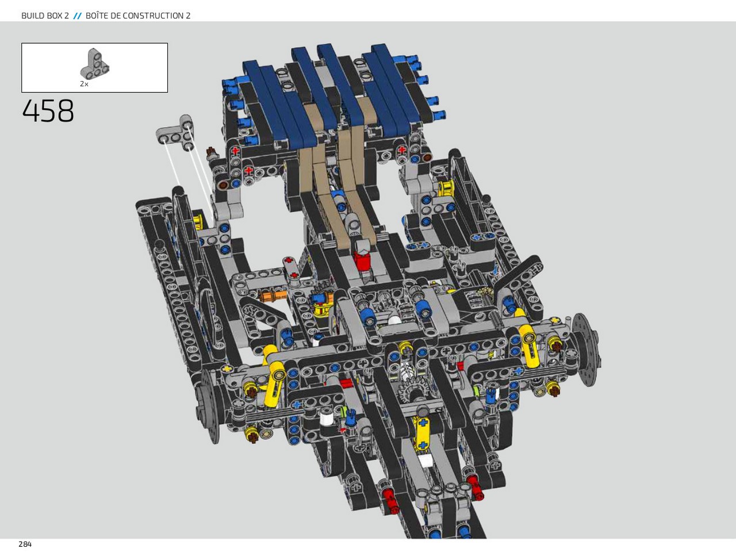The width and height of the screenshot is (736, 560).
Task: Click the grey T-shaped part in parts box
Action: tap(94, 64)
